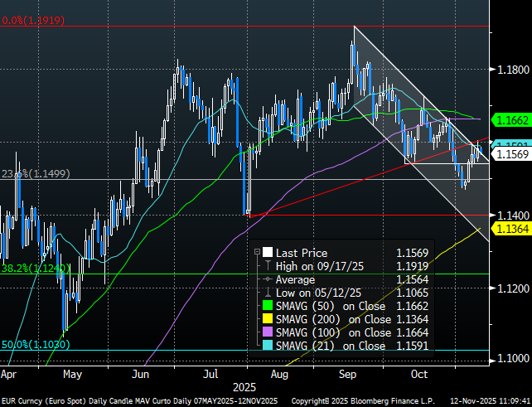
Task: Click the 38.2%(1.1240) Fibonacci label
Action: click(x=36, y=269)
